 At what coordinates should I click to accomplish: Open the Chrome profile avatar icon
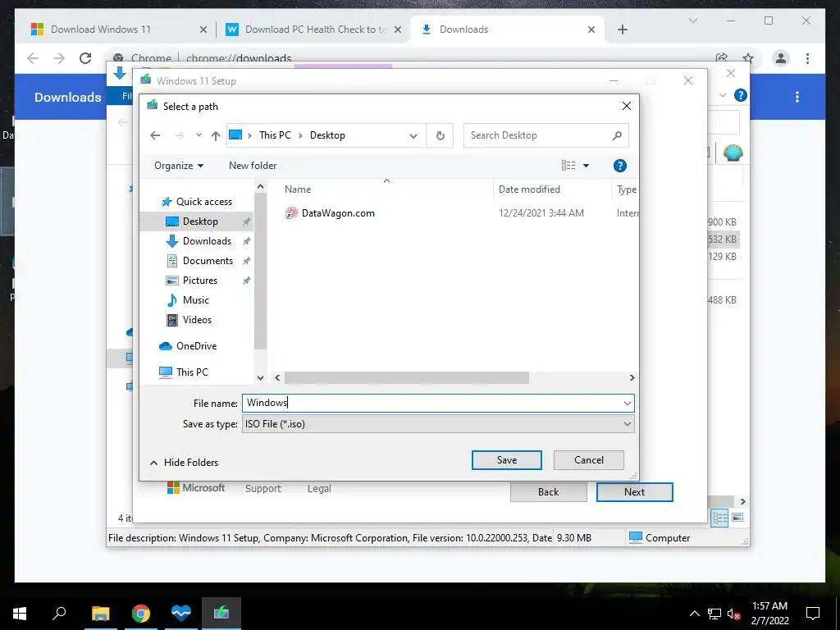tap(781, 58)
